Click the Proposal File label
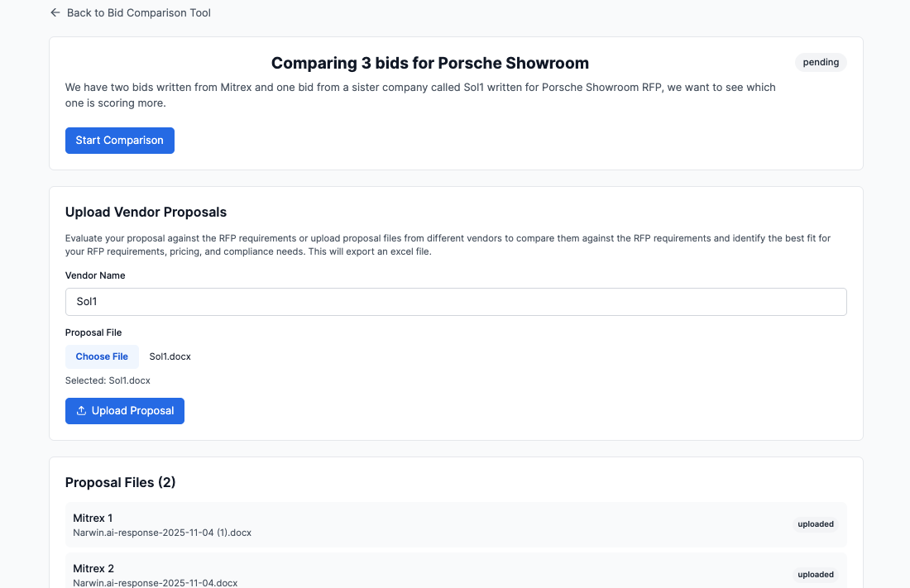910x588 pixels. click(93, 332)
